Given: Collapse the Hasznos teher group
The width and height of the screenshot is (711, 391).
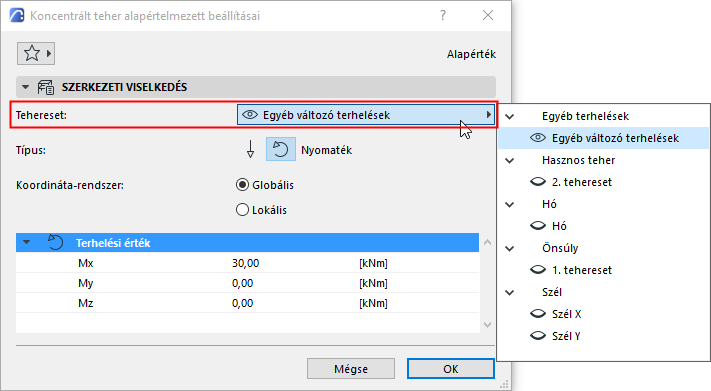Looking at the screenshot, I should coord(510,161).
